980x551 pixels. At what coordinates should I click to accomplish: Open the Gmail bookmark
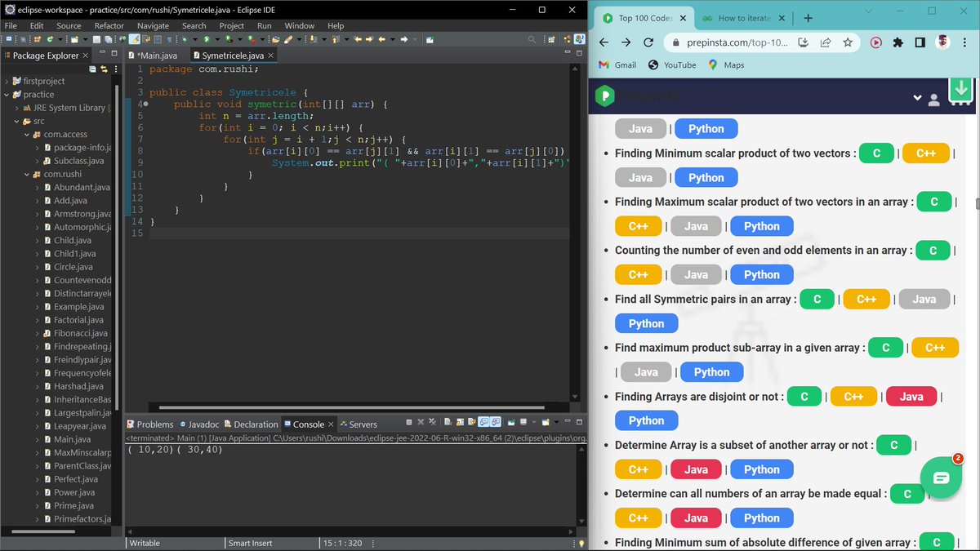coord(617,64)
